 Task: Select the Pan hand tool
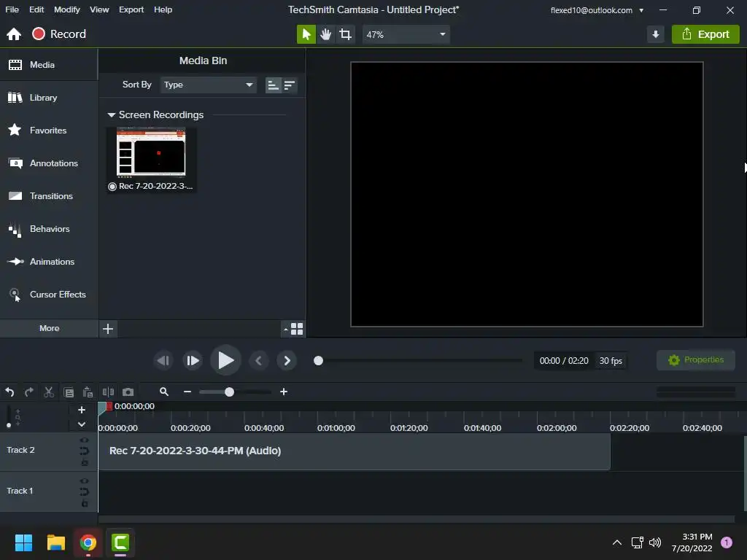(326, 34)
